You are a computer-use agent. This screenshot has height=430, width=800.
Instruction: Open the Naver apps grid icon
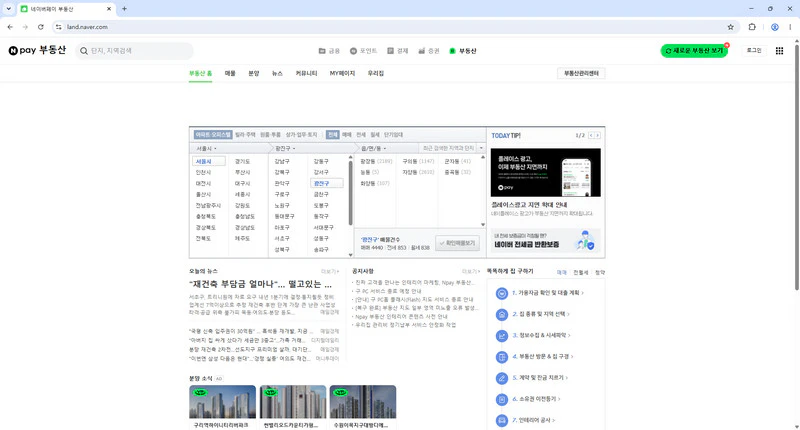coord(779,50)
